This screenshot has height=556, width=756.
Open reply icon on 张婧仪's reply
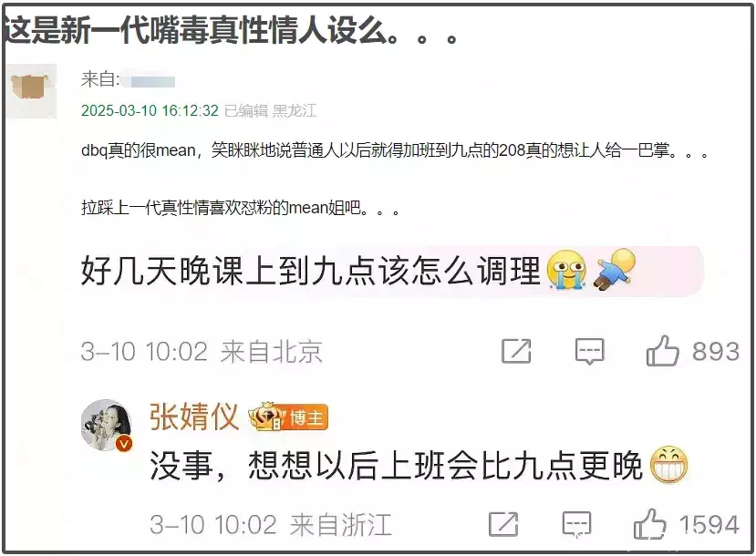click(x=576, y=525)
